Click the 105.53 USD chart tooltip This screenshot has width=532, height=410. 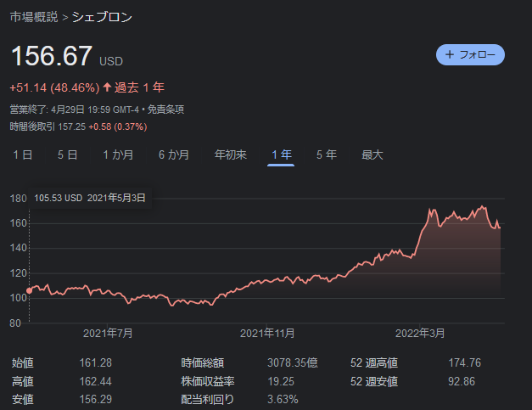90,198
